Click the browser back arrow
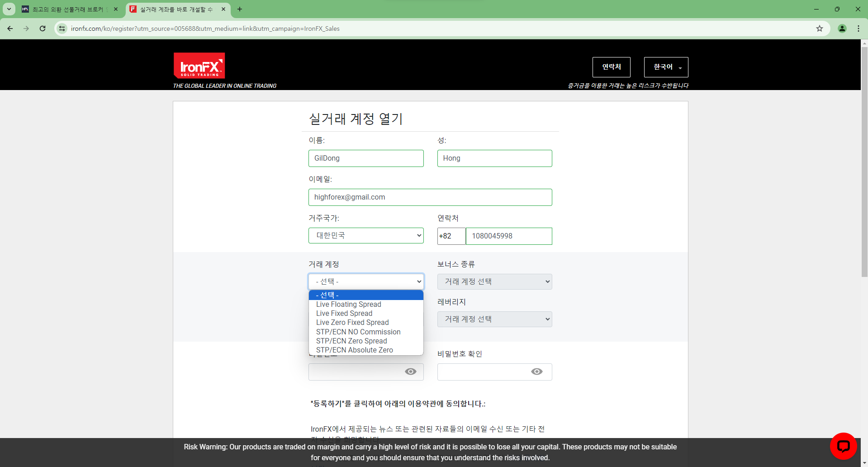Image resolution: width=868 pixels, height=467 pixels. (9, 28)
